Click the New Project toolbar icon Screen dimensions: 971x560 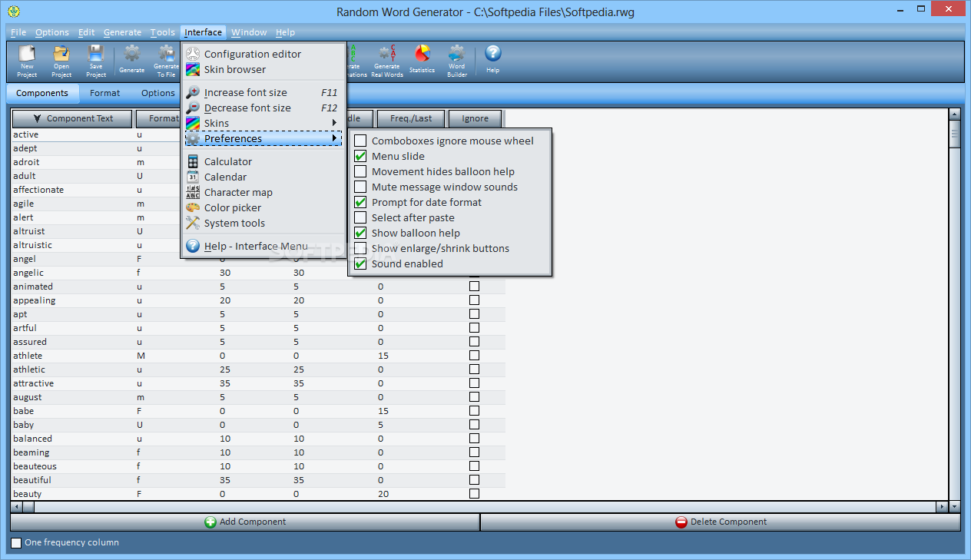tap(27, 61)
